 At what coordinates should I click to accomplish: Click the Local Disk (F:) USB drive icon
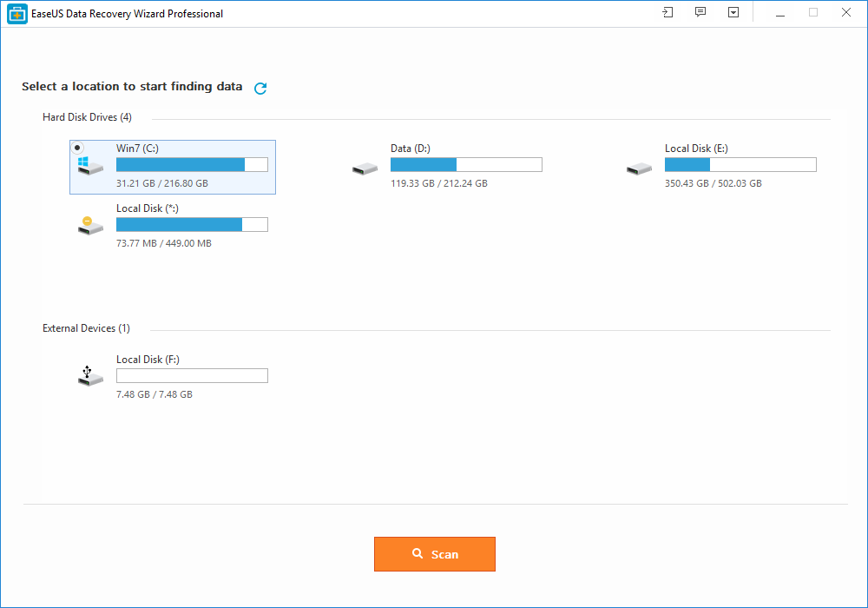click(x=90, y=376)
